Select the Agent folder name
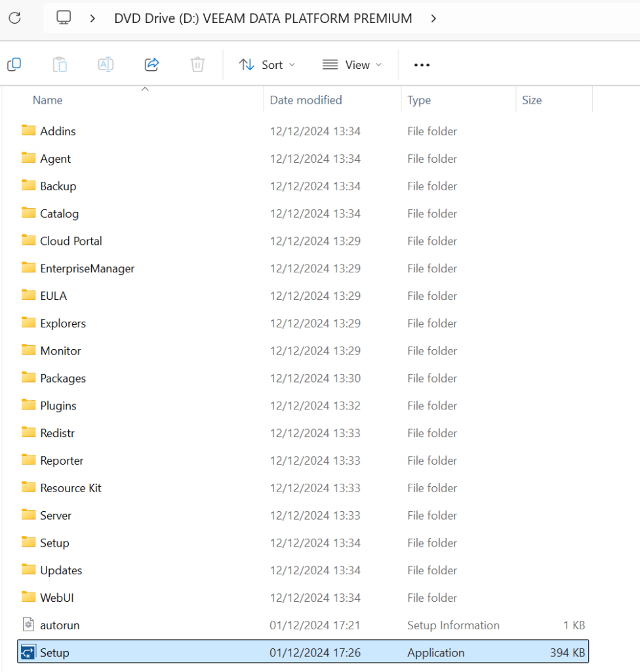 pyautogui.click(x=55, y=159)
